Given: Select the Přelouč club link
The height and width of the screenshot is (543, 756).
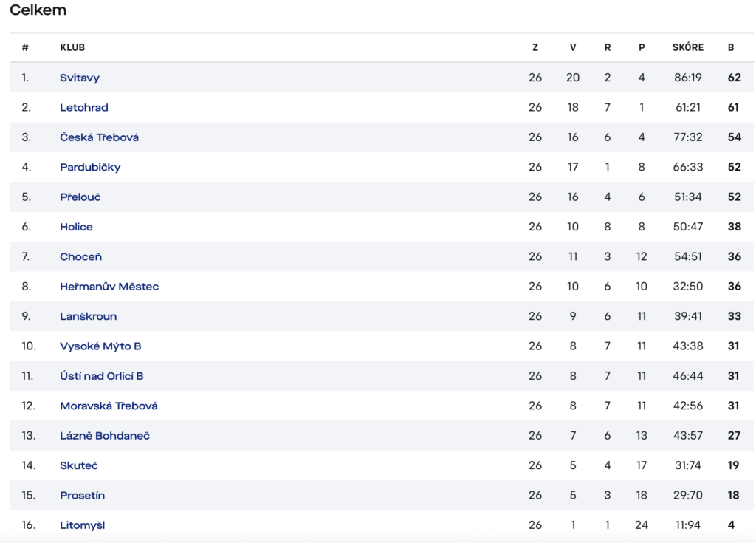Looking at the screenshot, I should 80,197.
